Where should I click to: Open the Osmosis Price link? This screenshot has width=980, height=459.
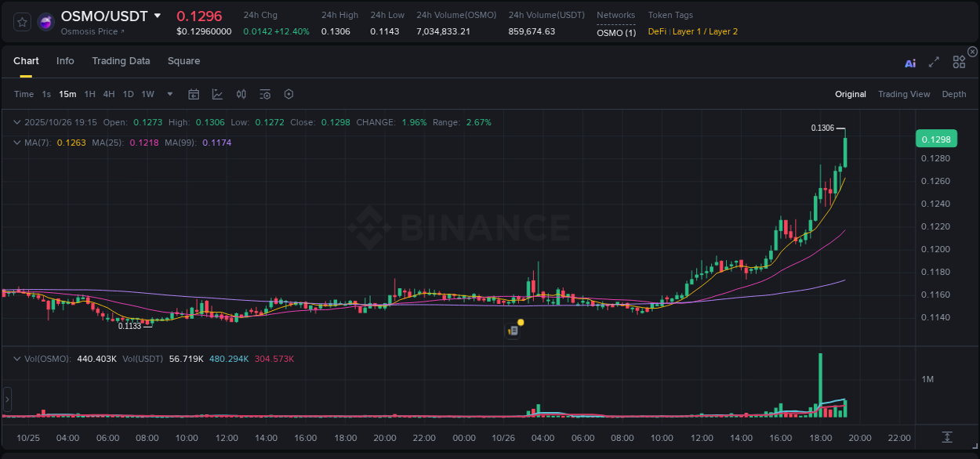pyautogui.click(x=89, y=32)
